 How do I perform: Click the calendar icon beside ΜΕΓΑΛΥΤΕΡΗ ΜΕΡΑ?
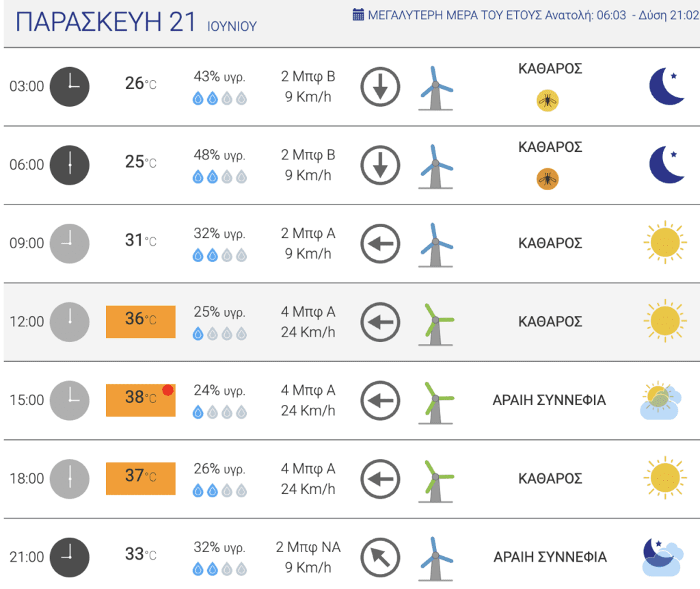[x=358, y=15]
